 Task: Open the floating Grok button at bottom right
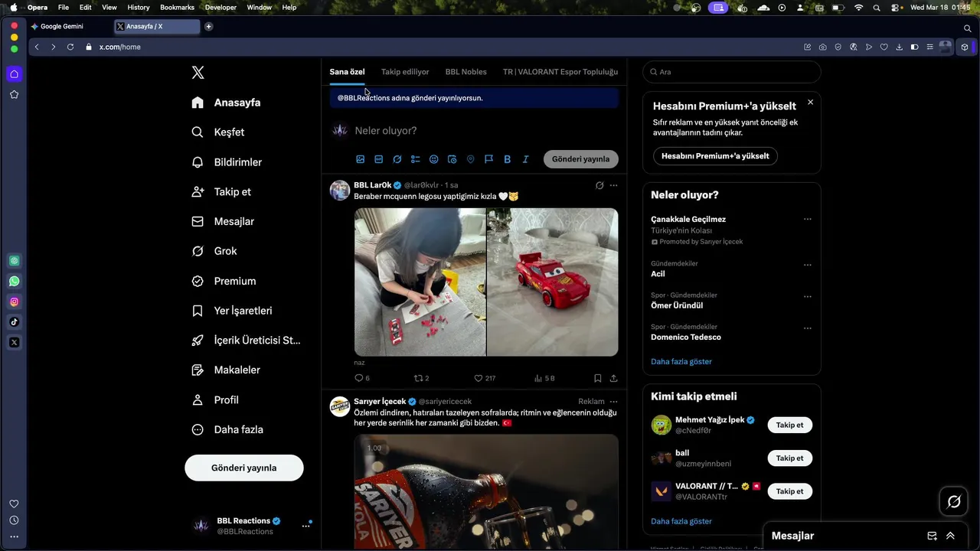click(954, 502)
